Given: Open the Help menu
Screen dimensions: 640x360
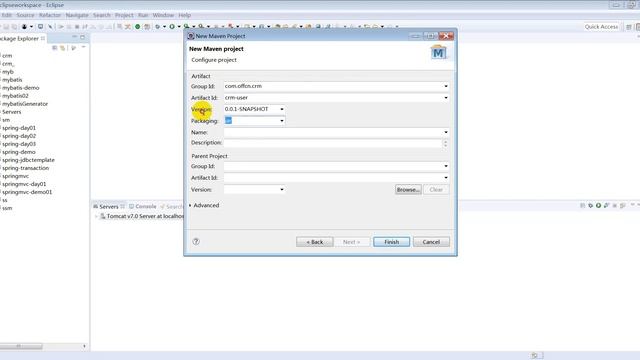Looking at the screenshot, I should (184, 15).
